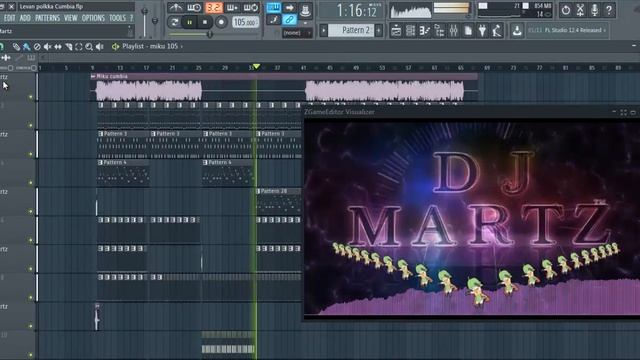Select the playlist select tool

click(x=79, y=47)
